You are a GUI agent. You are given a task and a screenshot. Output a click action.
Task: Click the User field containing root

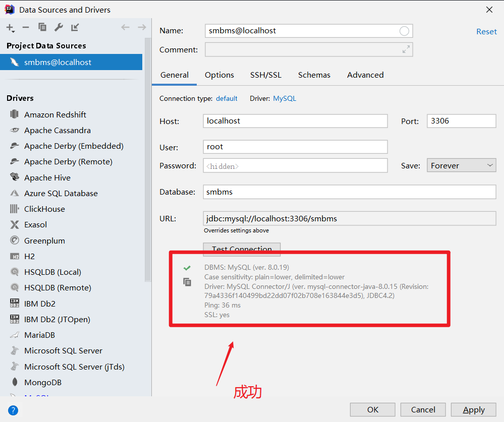tap(295, 147)
